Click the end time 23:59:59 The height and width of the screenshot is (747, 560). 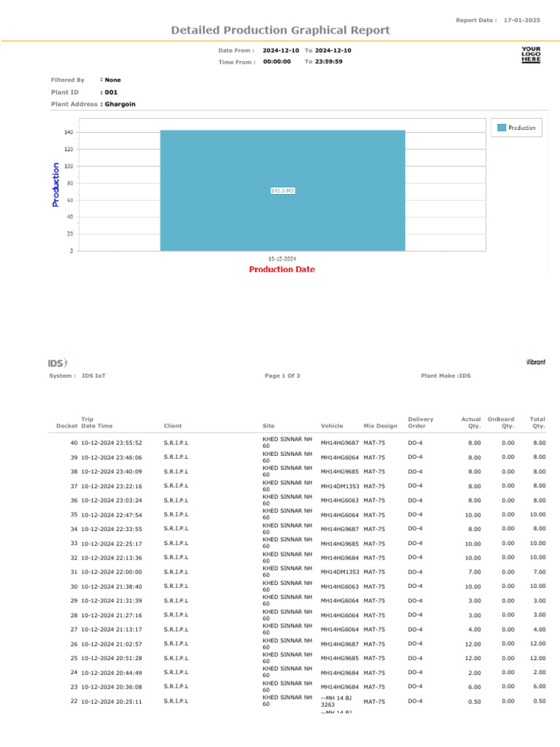pos(329,61)
